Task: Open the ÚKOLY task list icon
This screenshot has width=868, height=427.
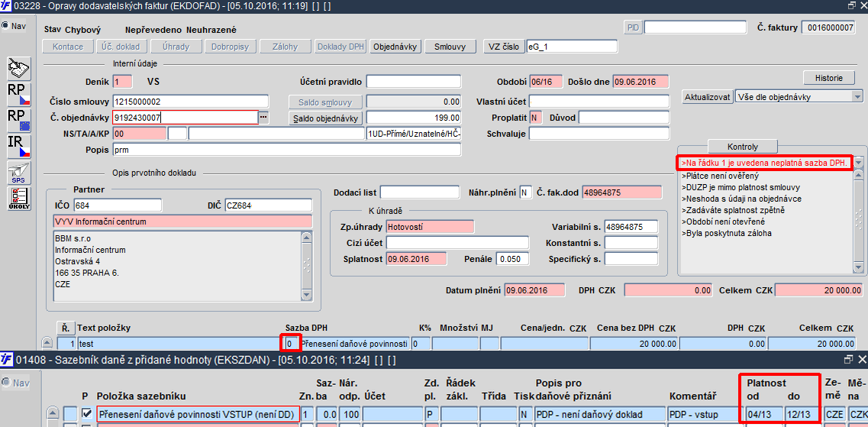Action: [x=18, y=197]
